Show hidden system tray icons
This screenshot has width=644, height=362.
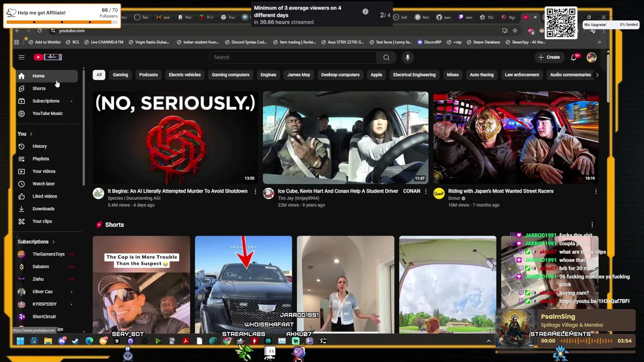(488, 341)
